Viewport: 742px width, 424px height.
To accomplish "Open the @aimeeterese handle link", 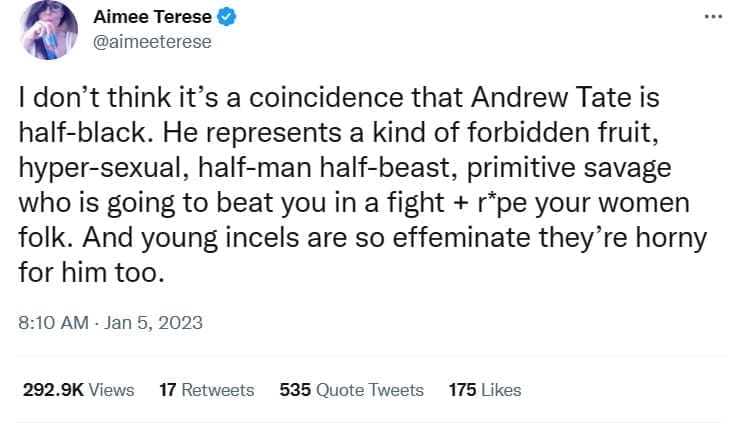I will point(152,42).
